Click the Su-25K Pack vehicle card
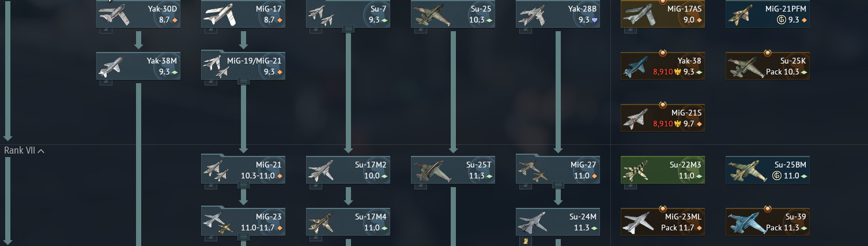The width and height of the screenshot is (868, 246). tap(768, 66)
